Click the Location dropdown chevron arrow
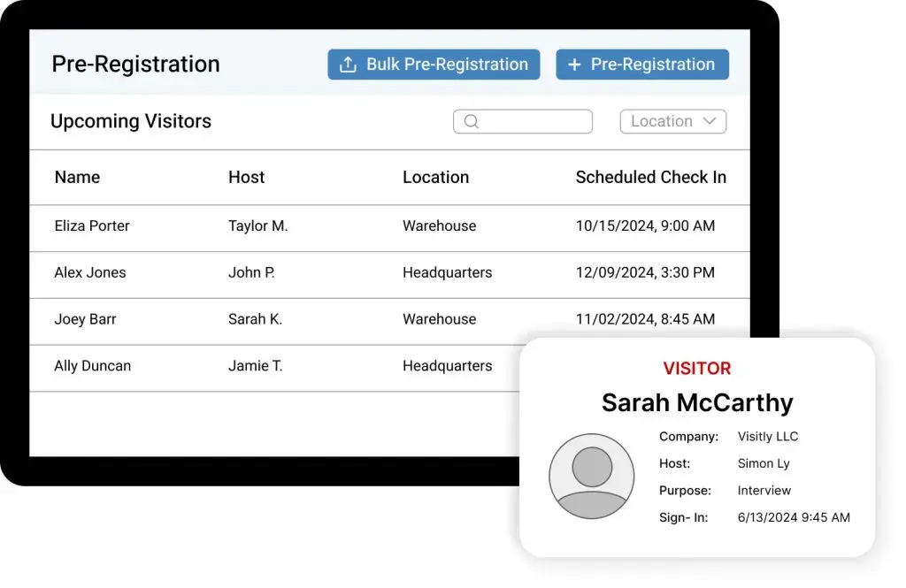The height and width of the screenshot is (588, 906). click(x=710, y=121)
